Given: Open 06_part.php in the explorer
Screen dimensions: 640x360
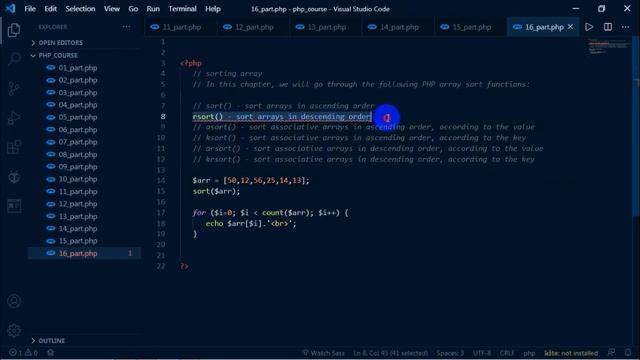Looking at the screenshot, I should (x=78, y=129).
